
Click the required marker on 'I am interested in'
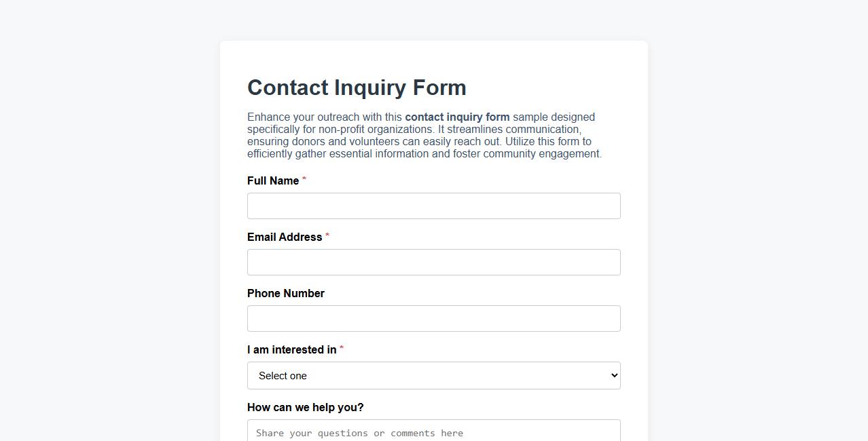341,347
